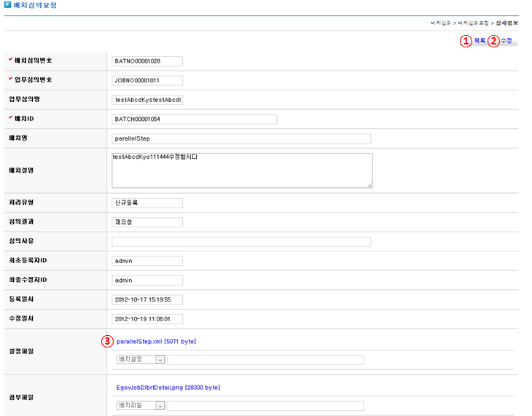The height and width of the screenshot is (416, 532).
Task: Click the 목록 (list) button
Action: pyautogui.click(x=480, y=42)
